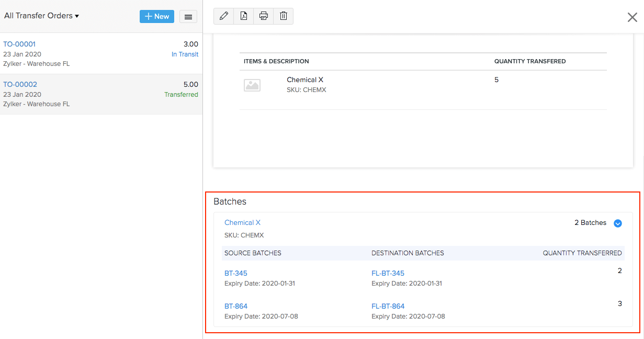Open source batch BT-864
The image size is (644, 339).
(x=235, y=306)
